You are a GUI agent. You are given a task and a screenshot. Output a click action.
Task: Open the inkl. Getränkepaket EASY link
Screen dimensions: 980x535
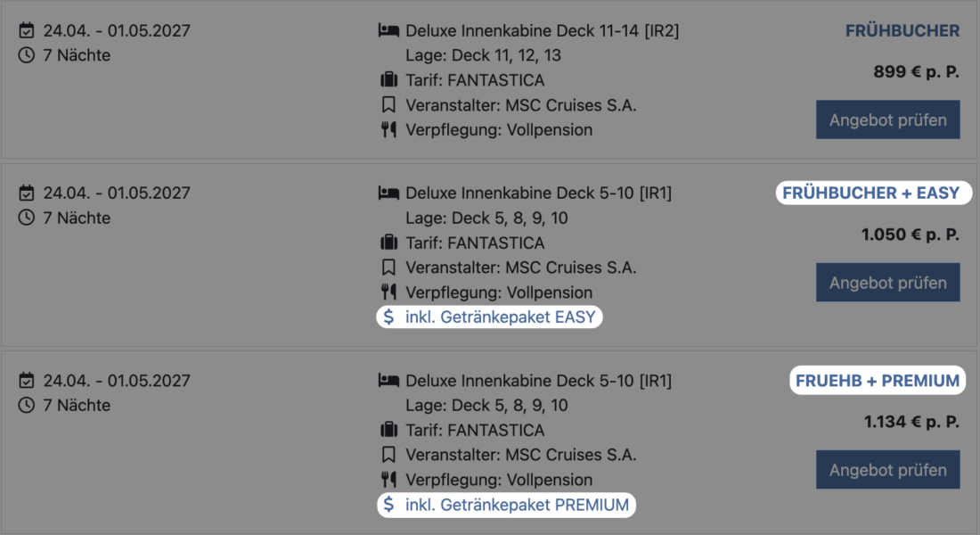click(x=500, y=317)
